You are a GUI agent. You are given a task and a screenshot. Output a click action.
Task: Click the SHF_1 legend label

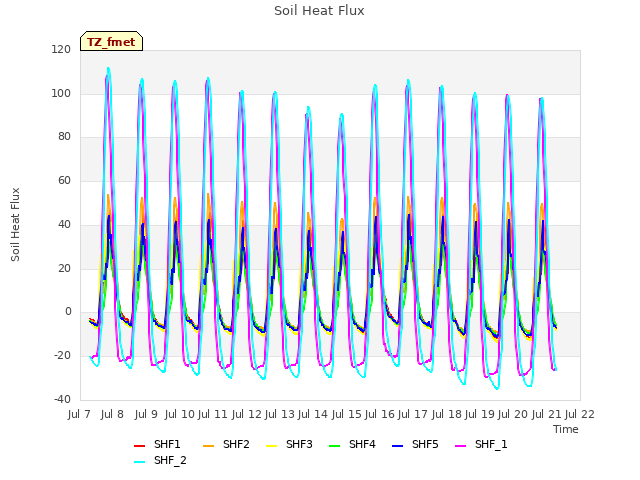[491, 444]
